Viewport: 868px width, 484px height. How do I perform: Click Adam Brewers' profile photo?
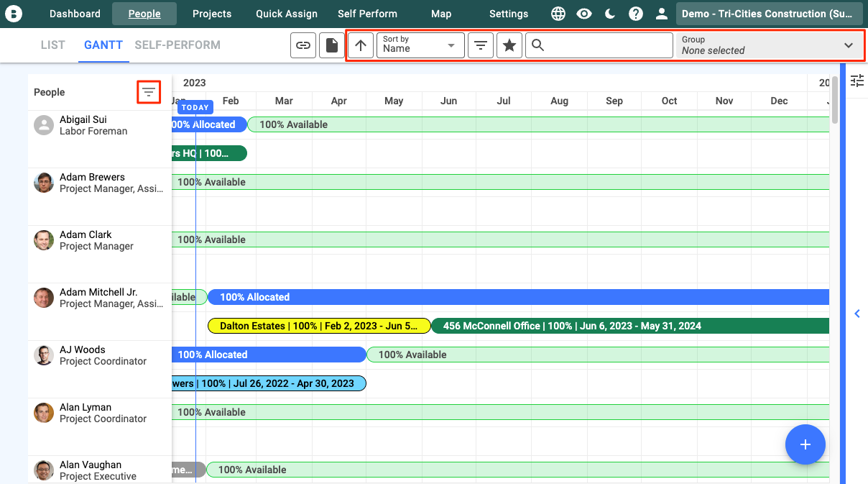(x=44, y=183)
